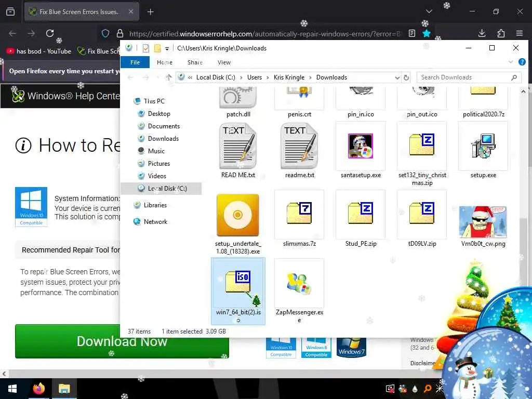
Task: Click Users breadcrumb in address bar
Action: (x=255, y=77)
